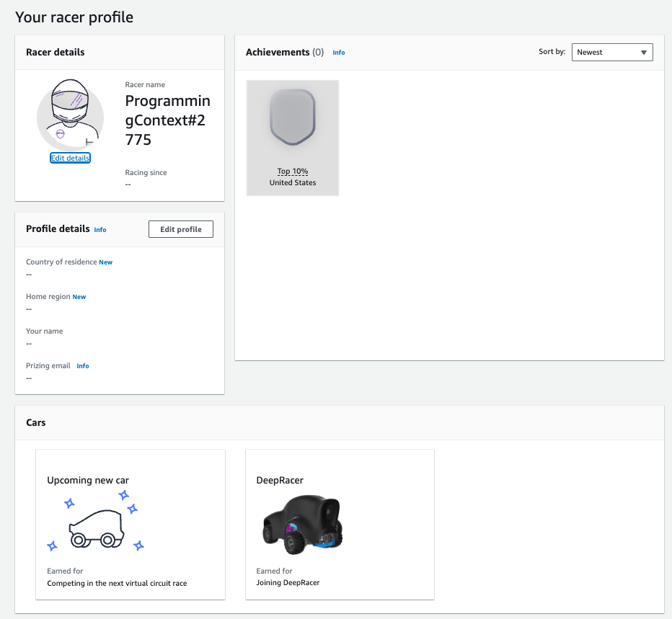The image size is (672, 619).
Task: Select the Top 10% United States badge icon
Action: click(292, 117)
